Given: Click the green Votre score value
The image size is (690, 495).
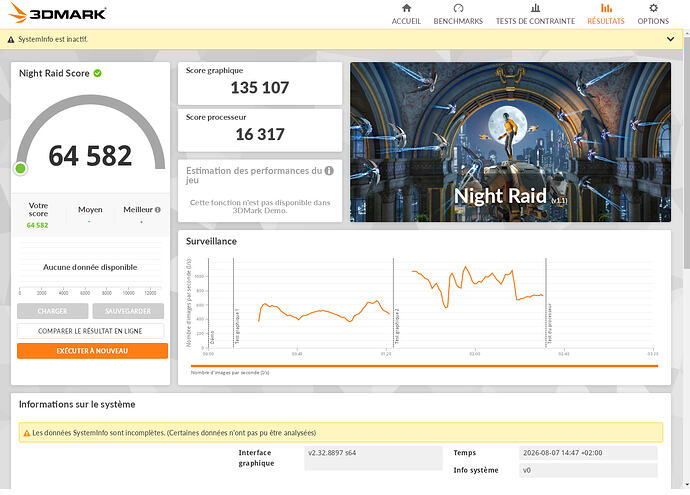Looking at the screenshot, I should click(x=37, y=225).
